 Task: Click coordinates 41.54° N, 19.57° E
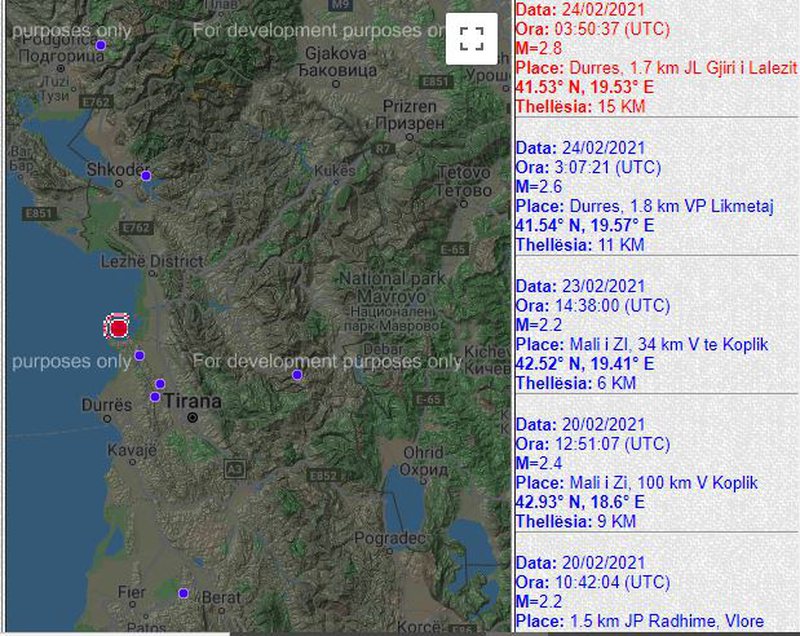click(x=585, y=225)
